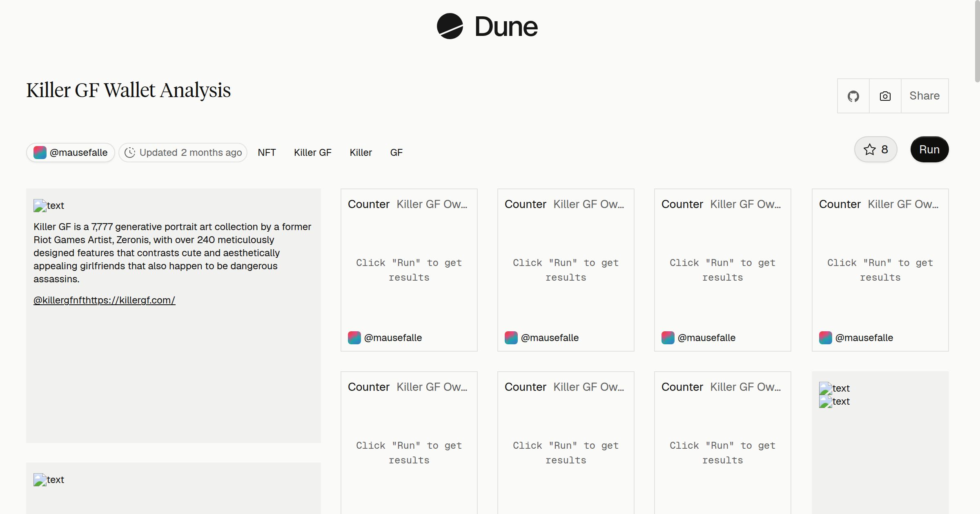The height and width of the screenshot is (514, 980).
Task: Click the camera screenshot icon
Action: coord(885,96)
